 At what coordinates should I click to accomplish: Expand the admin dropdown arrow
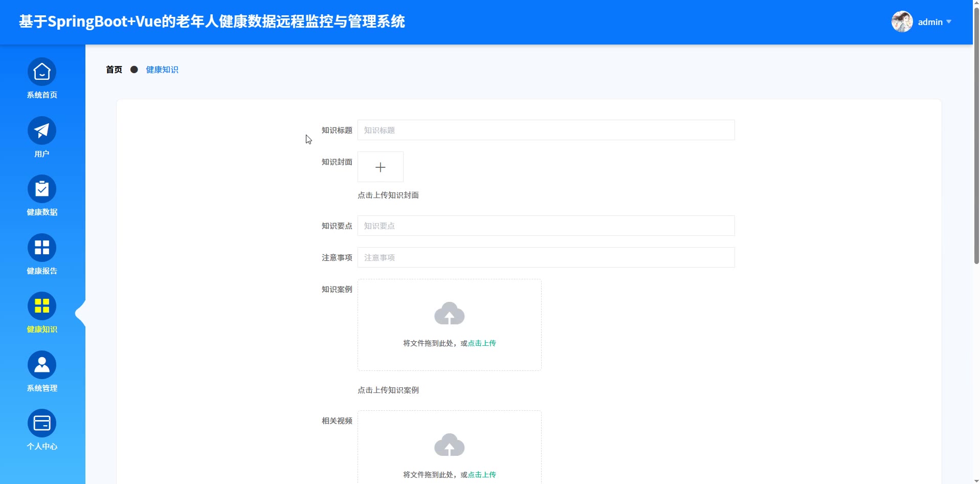point(949,21)
